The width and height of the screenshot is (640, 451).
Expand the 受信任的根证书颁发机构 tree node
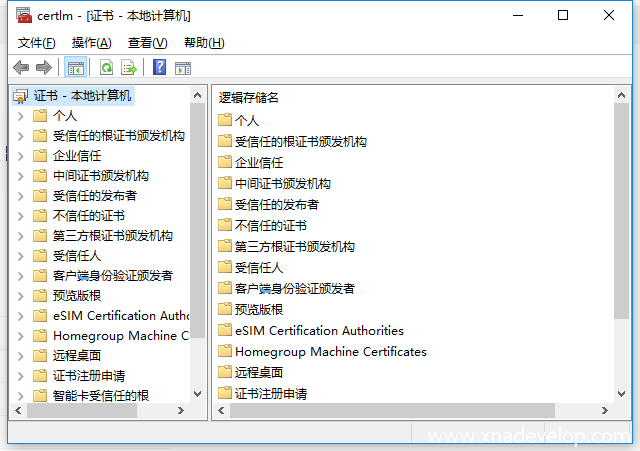(x=20, y=136)
